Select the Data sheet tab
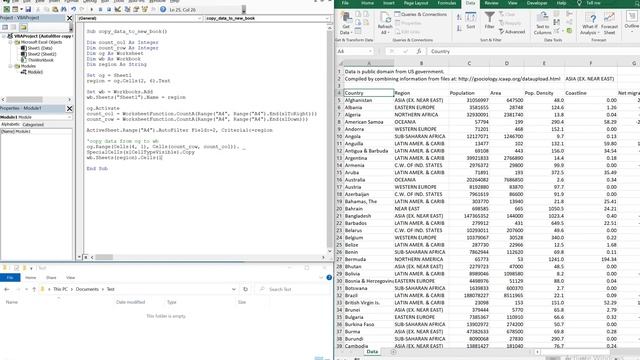The height and width of the screenshot is (360, 640). point(372,351)
